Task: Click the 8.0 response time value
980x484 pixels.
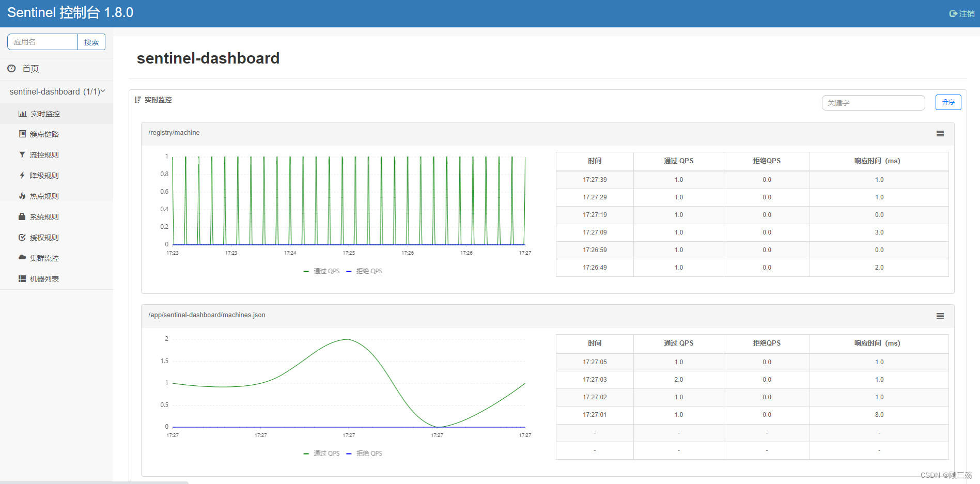Action: click(x=879, y=415)
